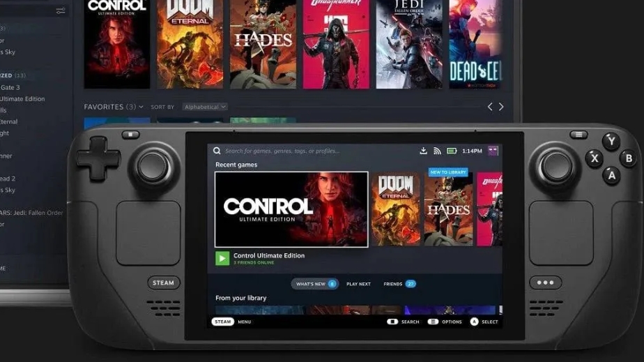This screenshot has width=644, height=362.
Task: Click the hardware menu button left of Y
Action: pyautogui.click(x=578, y=135)
